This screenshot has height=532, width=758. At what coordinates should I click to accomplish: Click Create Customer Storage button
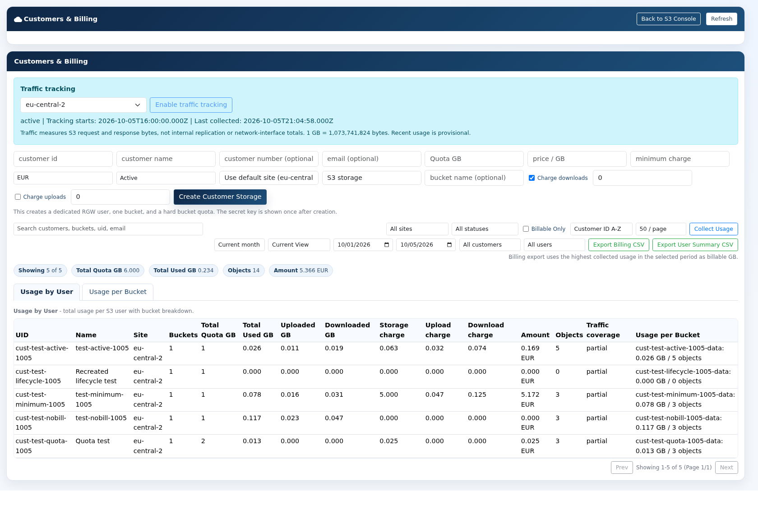[220, 197]
